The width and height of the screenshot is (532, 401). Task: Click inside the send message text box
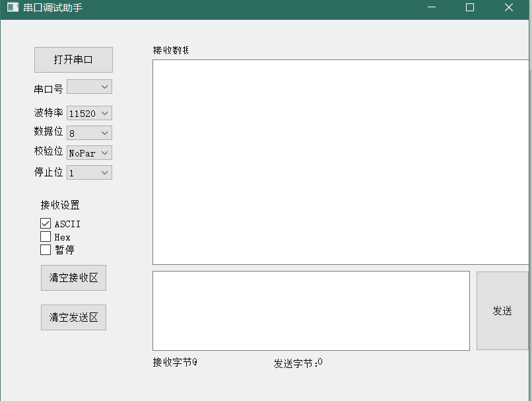click(310, 309)
